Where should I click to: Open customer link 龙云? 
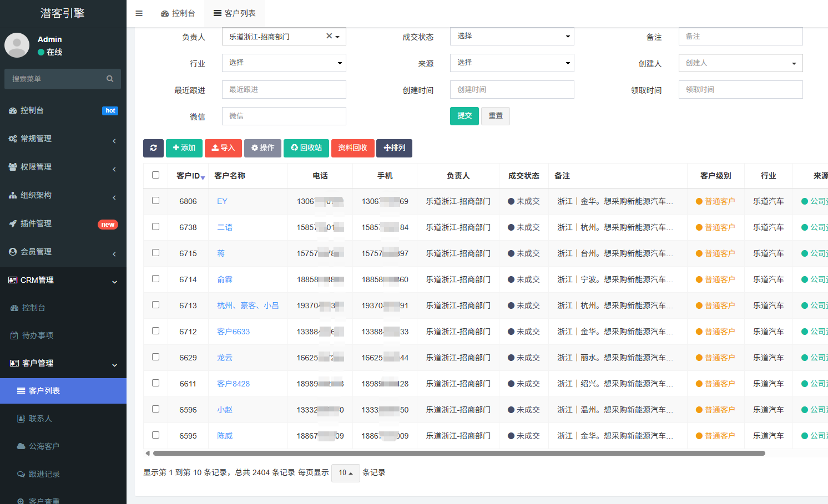click(x=225, y=358)
